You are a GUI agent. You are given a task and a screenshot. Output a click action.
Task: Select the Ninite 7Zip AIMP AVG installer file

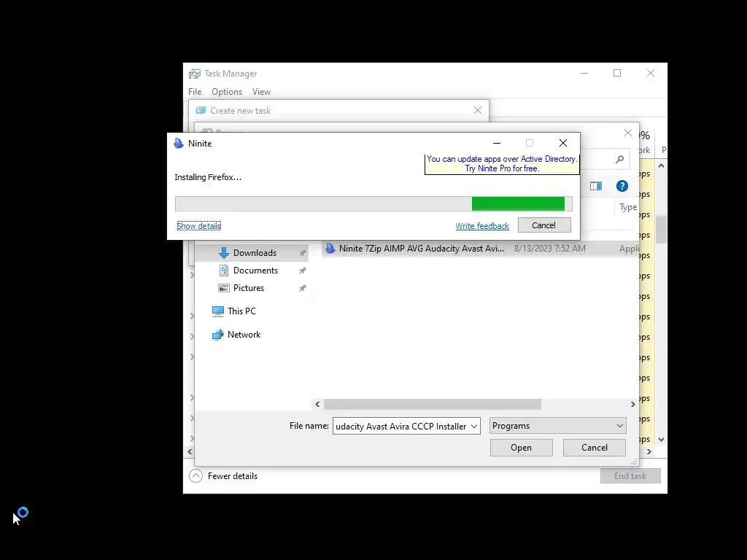click(x=421, y=248)
